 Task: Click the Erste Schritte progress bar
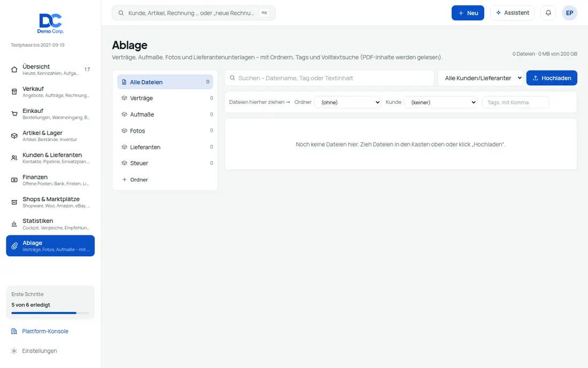click(x=50, y=313)
